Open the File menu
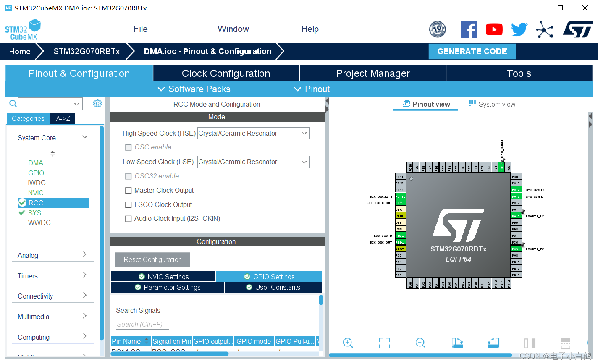 [141, 29]
